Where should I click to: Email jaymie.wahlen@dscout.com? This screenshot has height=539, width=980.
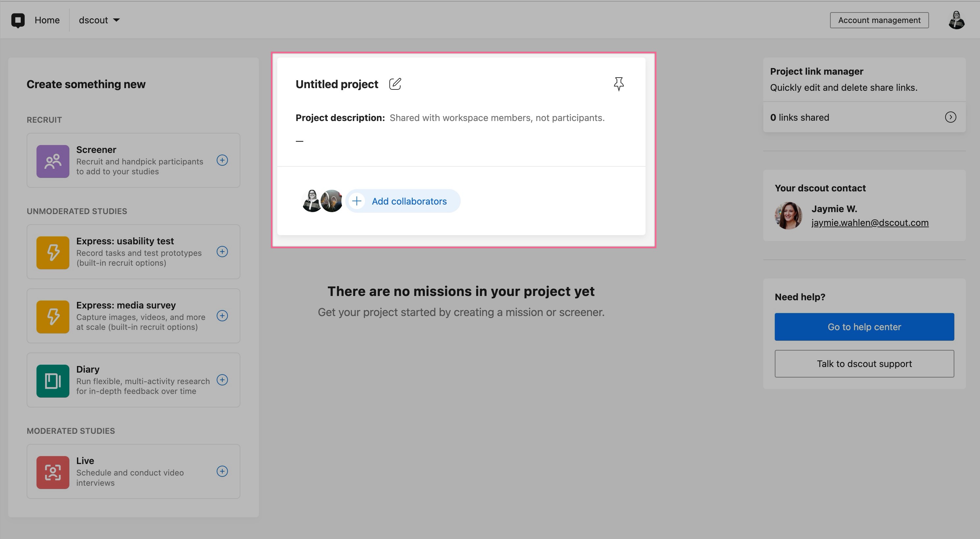click(870, 223)
